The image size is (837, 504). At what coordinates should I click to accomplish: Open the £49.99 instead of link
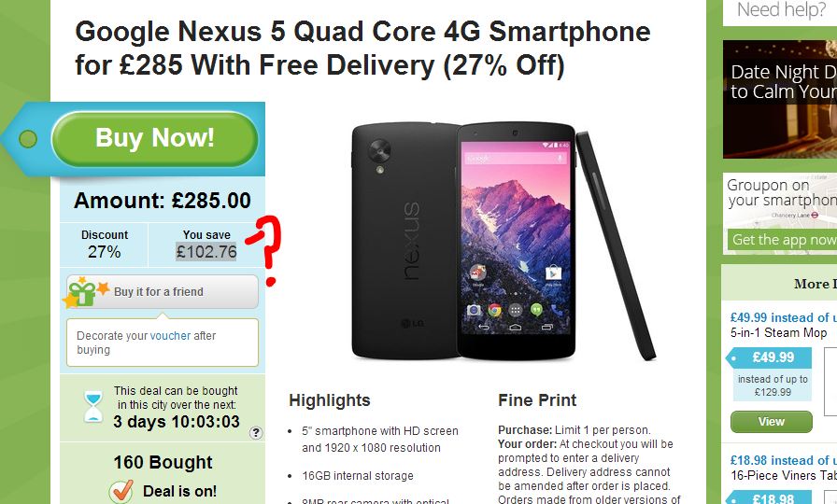pyautogui.click(x=783, y=317)
